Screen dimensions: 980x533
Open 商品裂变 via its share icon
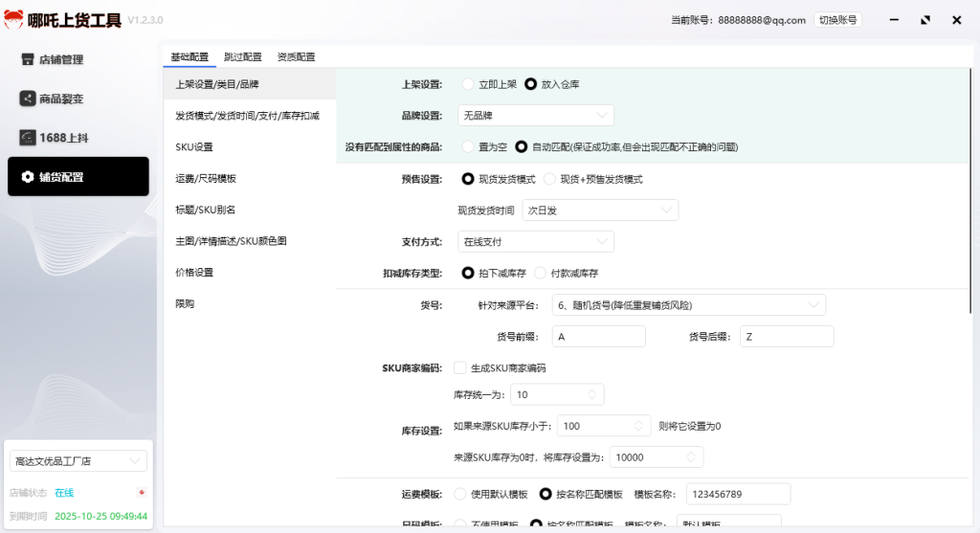click(28, 99)
